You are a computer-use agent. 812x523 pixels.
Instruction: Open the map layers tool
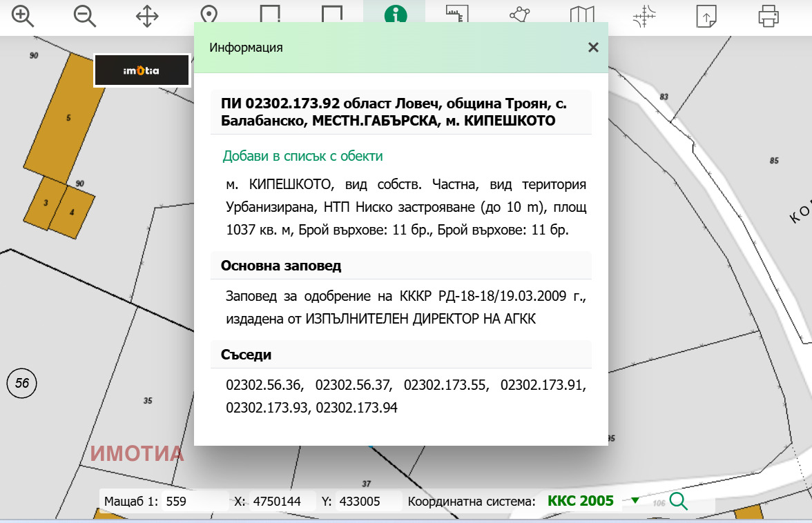click(x=583, y=15)
